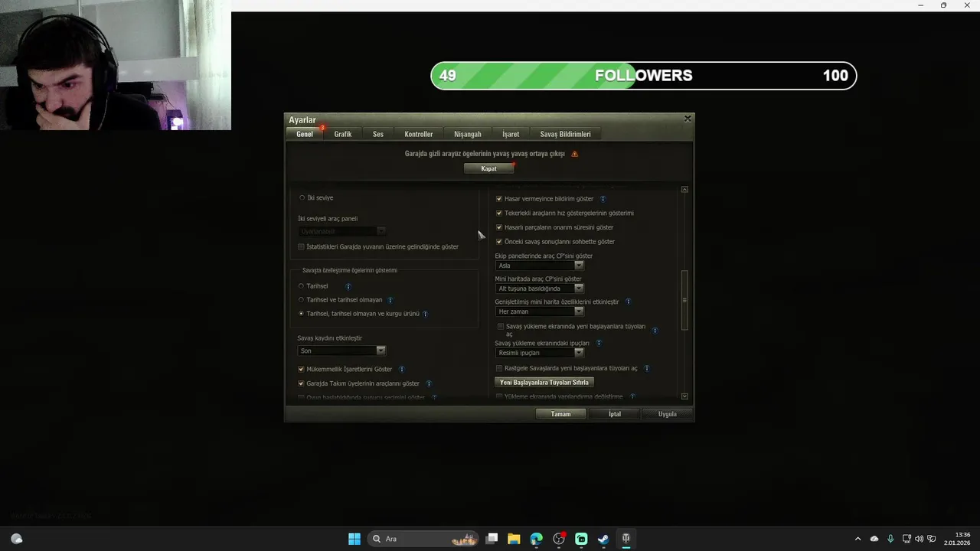Image resolution: width=980 pixels, height=551 pixels.
Task: Select the Nişangah tab
Action: click(468, 134)
